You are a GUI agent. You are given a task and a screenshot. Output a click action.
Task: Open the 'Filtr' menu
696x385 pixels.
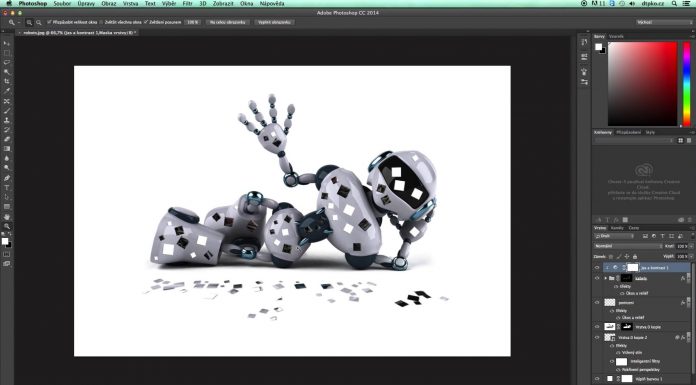[x=187, y=4]
